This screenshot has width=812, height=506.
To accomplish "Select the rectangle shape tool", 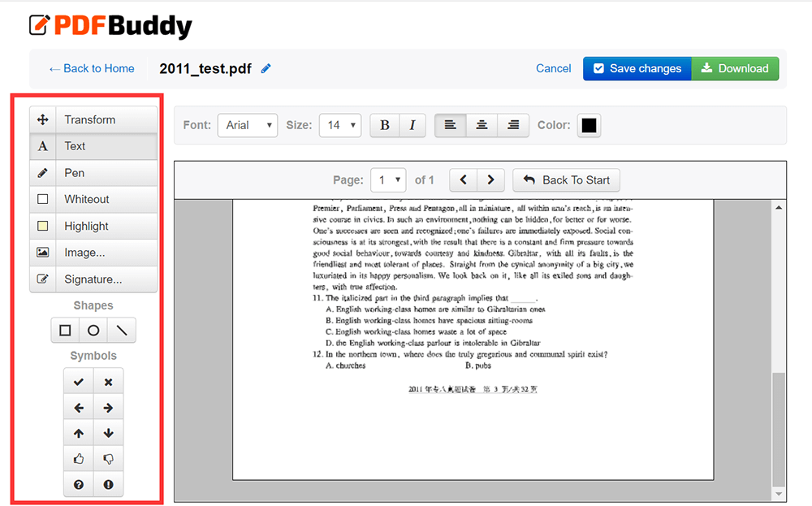I will [x=65, y=331].
